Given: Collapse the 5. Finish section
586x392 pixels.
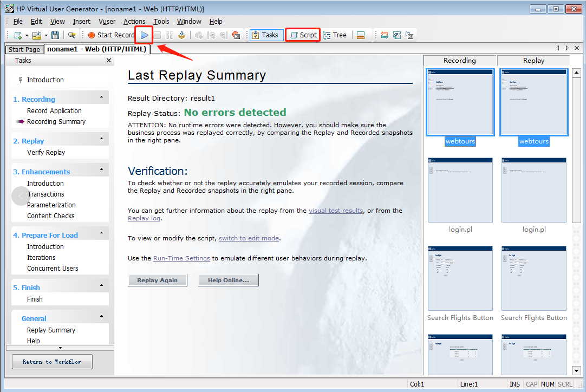Looking at the screenshot, I should 101,285.
